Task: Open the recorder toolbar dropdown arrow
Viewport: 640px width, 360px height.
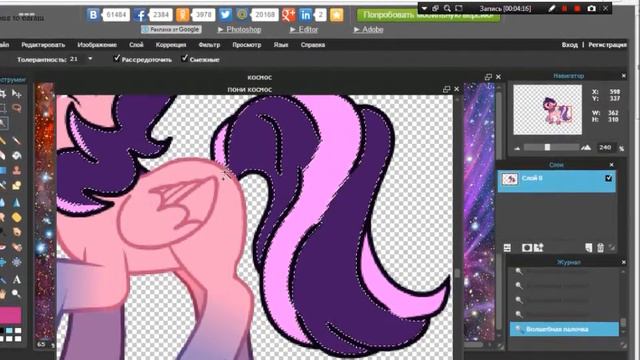Action: click(x=424, y=8)
